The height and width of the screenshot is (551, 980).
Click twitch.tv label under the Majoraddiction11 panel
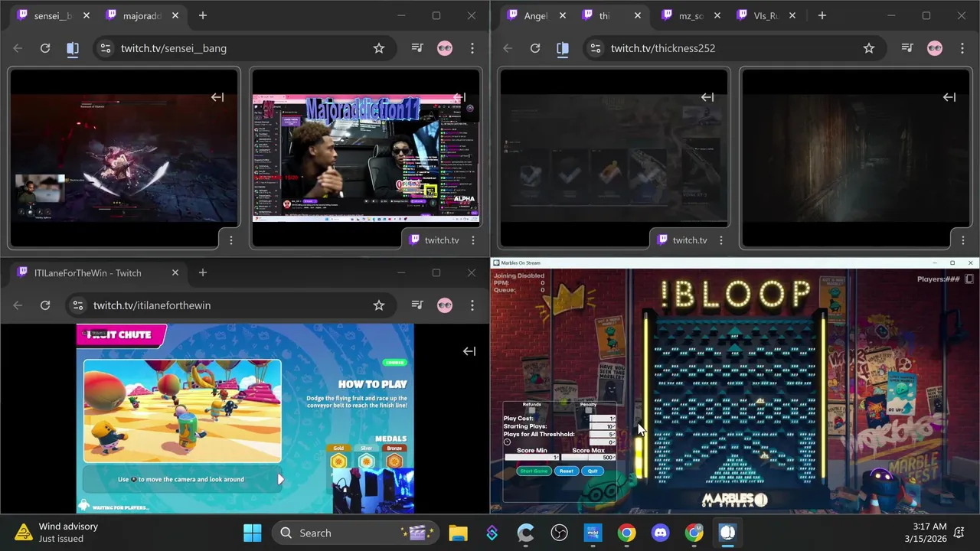pos(442,240)
